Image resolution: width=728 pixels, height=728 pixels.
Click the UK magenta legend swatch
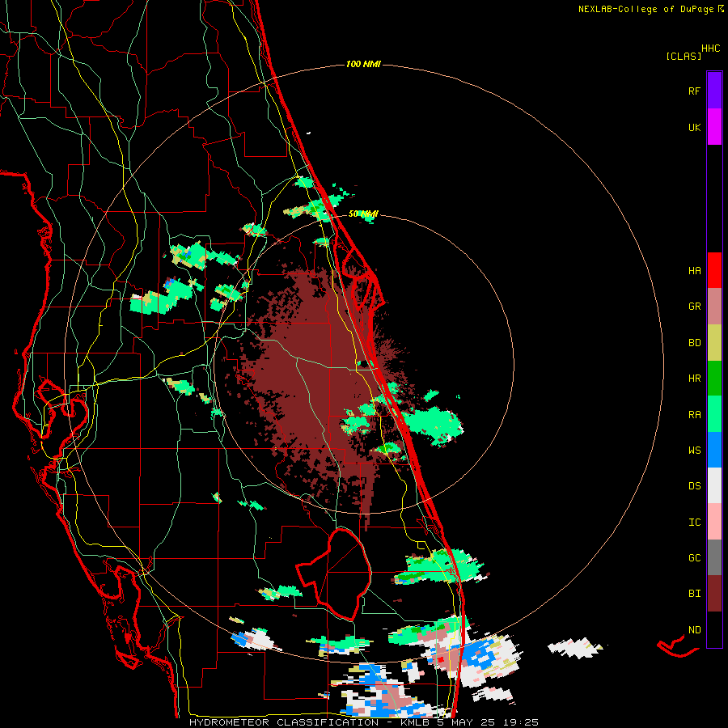coord(714,127)
